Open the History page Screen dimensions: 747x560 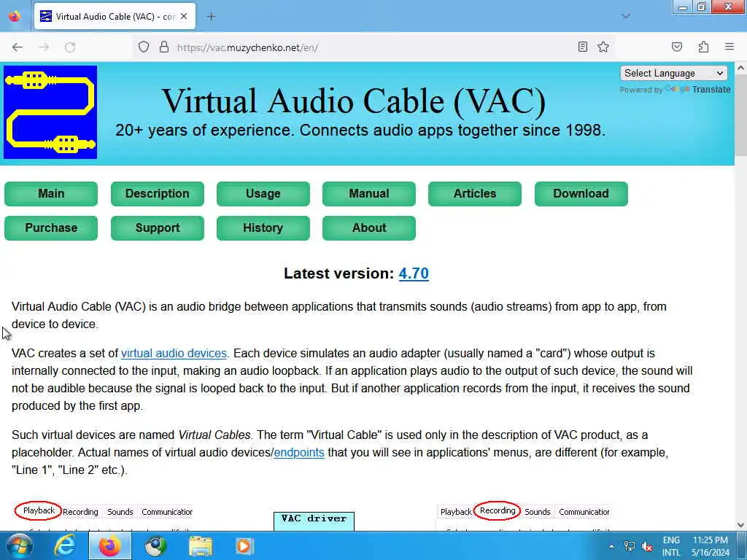263,228
